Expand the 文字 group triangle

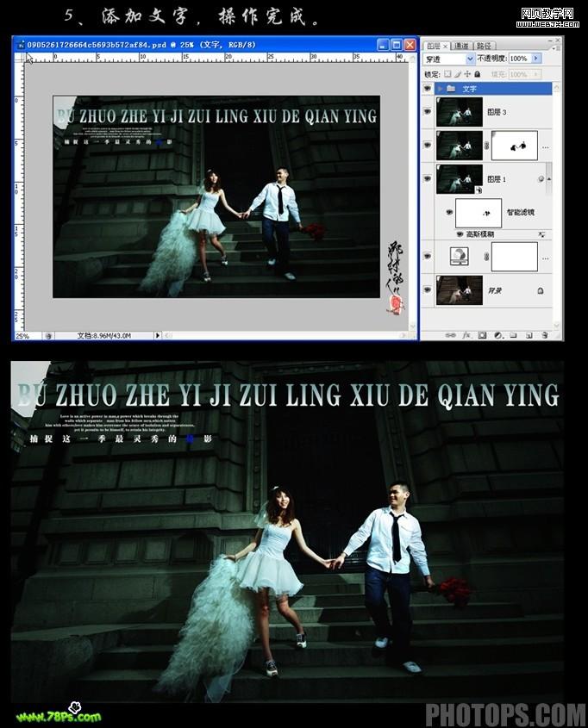441,88
